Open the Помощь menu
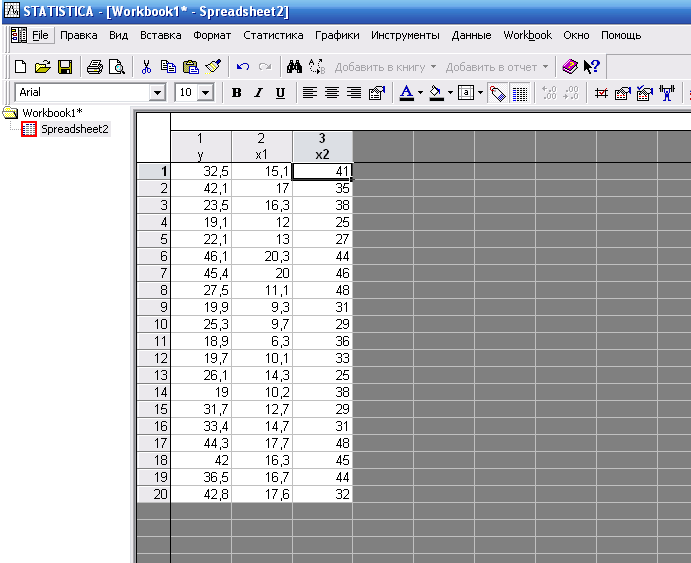Viewport: 691px width, 563px height. [621, 35]
